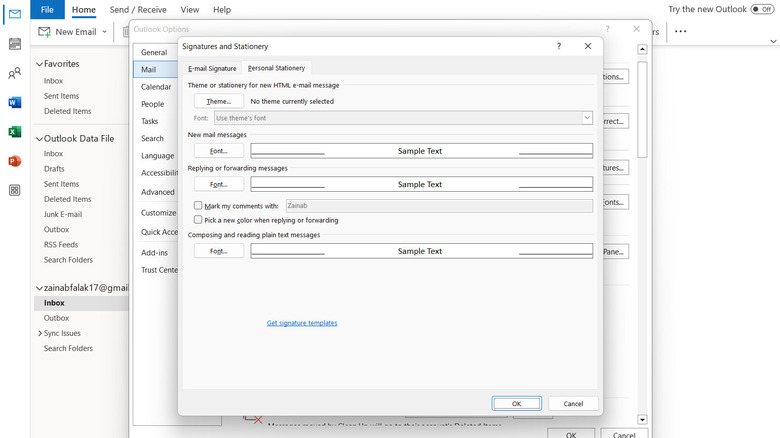The width and height of the screenshot is (780, 438).
Task: Collapse the Outlook Data File group
Action: click(x=39, y=138)
